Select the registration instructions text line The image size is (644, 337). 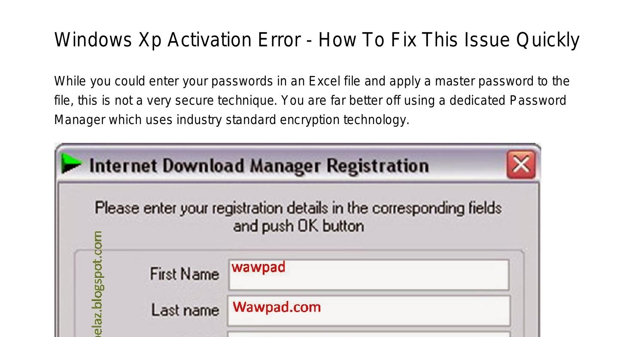298,208
